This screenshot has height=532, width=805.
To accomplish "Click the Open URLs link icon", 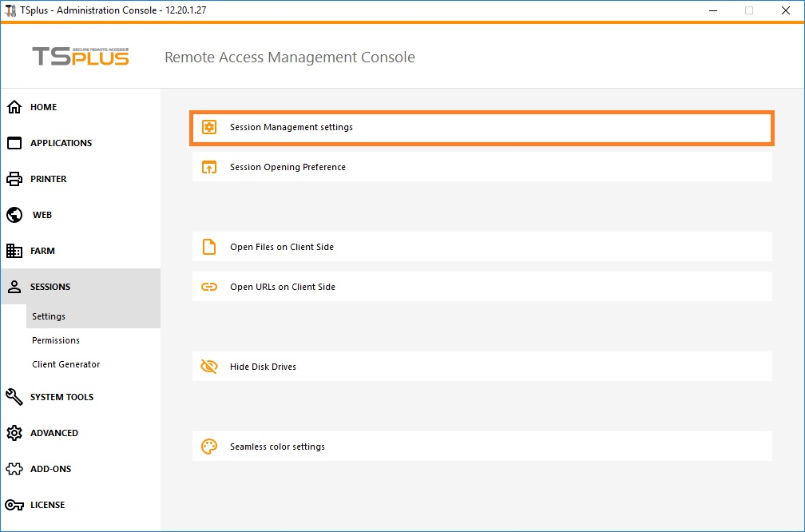I will 209,287.
